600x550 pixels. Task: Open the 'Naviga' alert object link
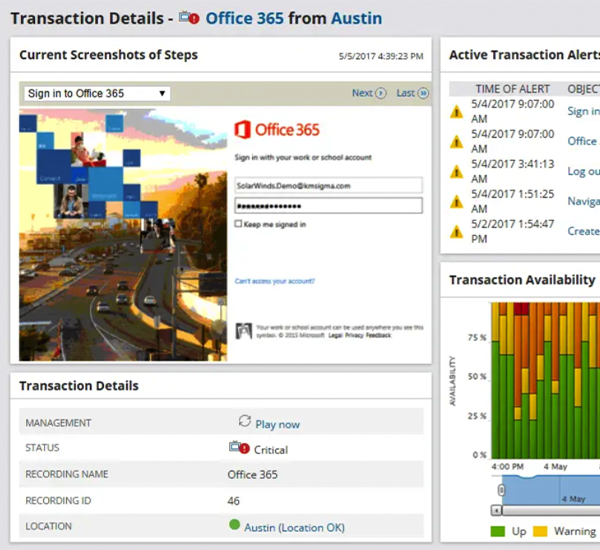pyautogui.click(x=583, y=201)
